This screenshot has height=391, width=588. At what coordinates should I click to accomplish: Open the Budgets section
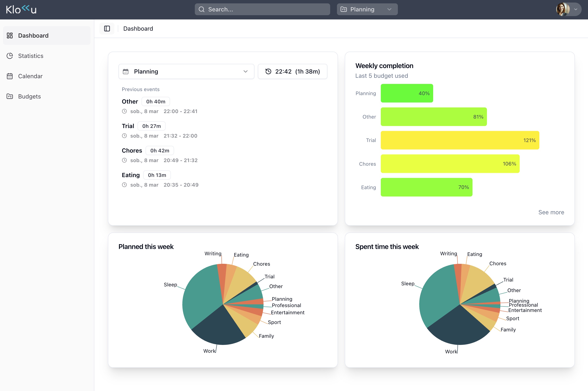[x=29, y=96]
